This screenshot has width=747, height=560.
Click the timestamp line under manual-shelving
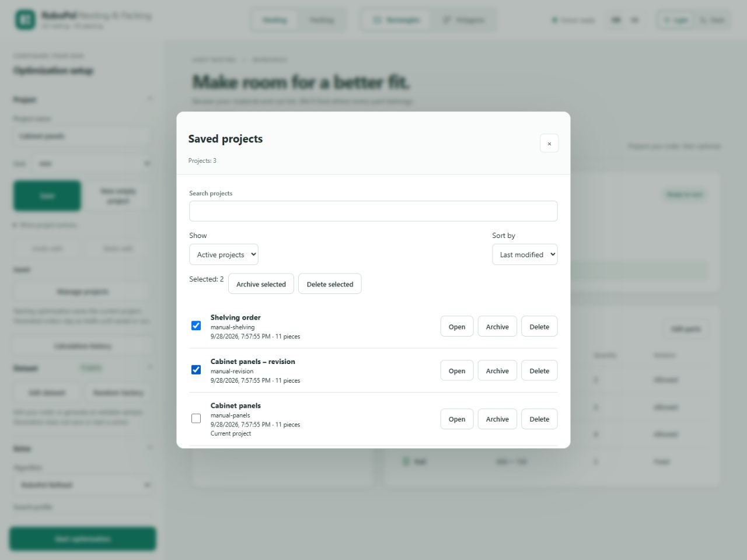(255, 337)
